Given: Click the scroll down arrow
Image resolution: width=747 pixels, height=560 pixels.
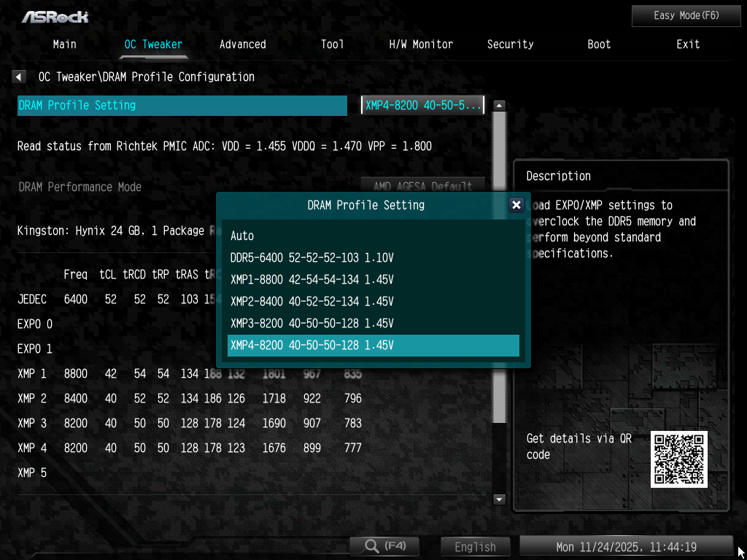Looking at the screenshot, I should (499, 499).
